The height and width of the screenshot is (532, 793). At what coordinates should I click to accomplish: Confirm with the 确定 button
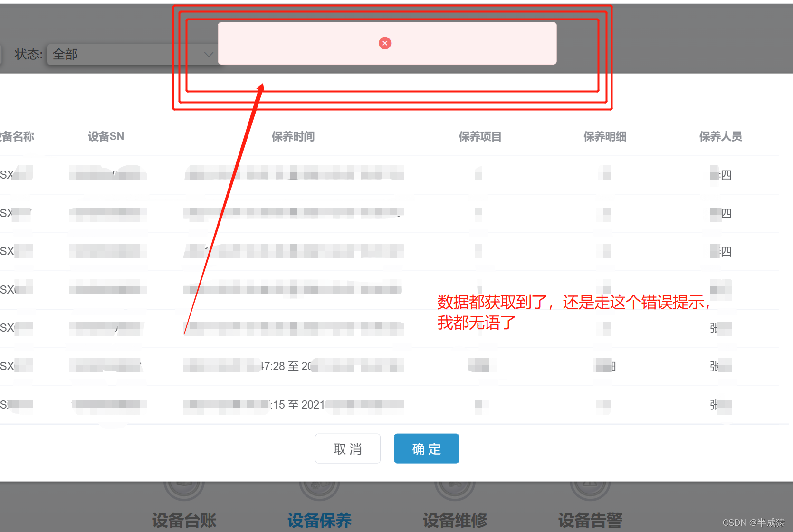(x=427, y=448)
